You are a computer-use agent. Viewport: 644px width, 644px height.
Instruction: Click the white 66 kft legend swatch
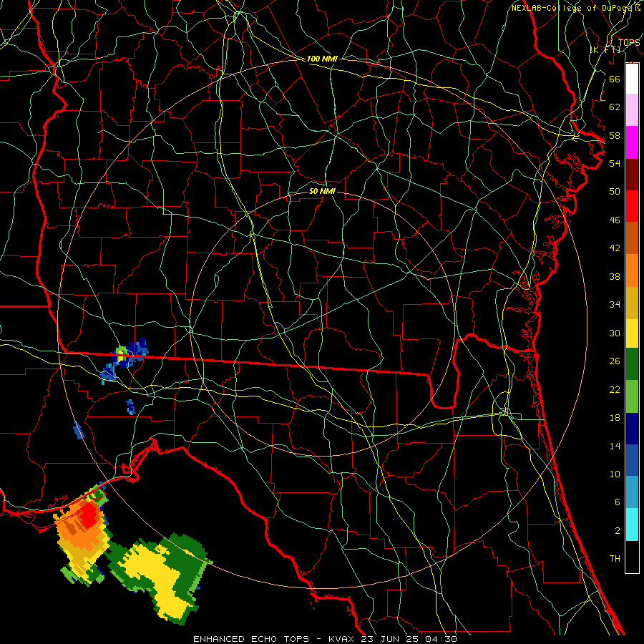coord(632,79)
